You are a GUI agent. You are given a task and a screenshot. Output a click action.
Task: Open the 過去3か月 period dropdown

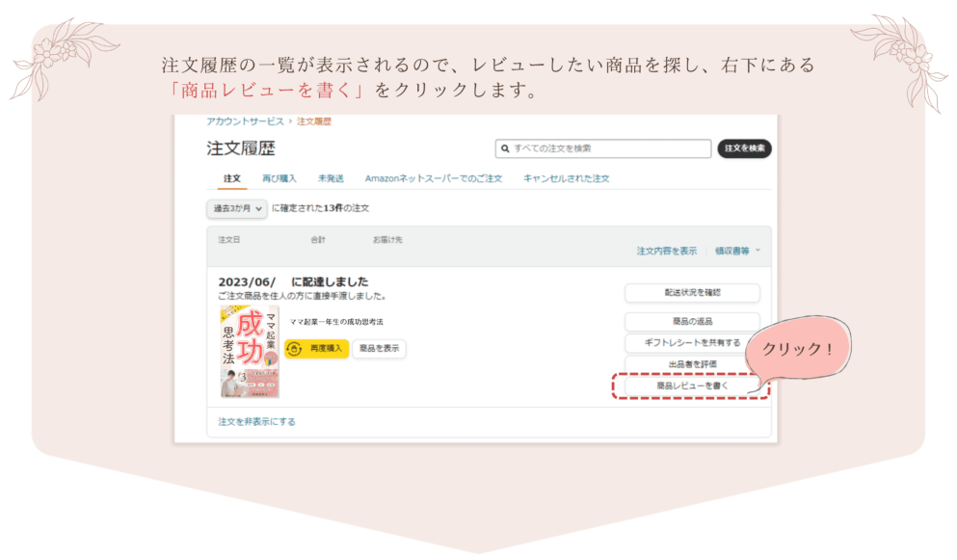[237, 208]
